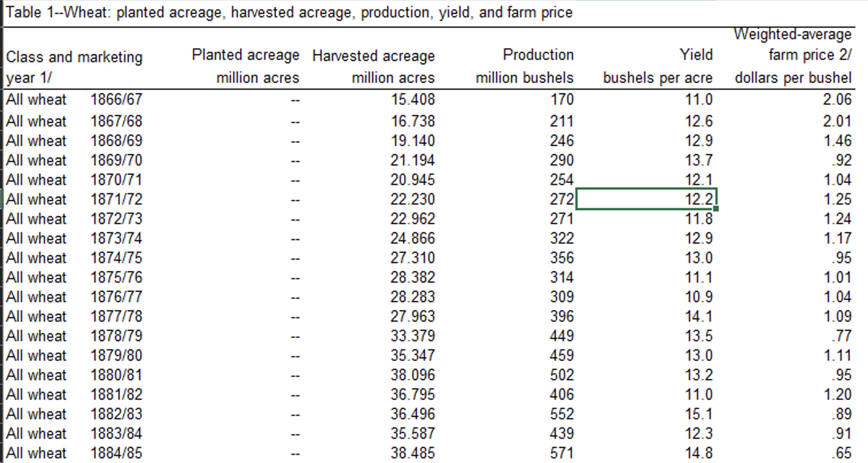The height and width of the screenshot is (463, 868).
Task: Select the production value 552 for 1882/83
Action: point(560,413)
